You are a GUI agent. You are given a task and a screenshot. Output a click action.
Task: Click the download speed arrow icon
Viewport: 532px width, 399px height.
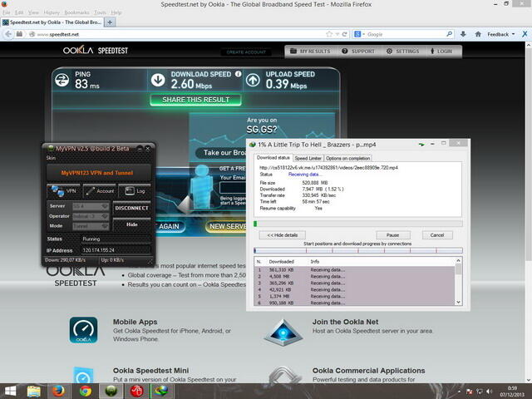tap(158, 81)
